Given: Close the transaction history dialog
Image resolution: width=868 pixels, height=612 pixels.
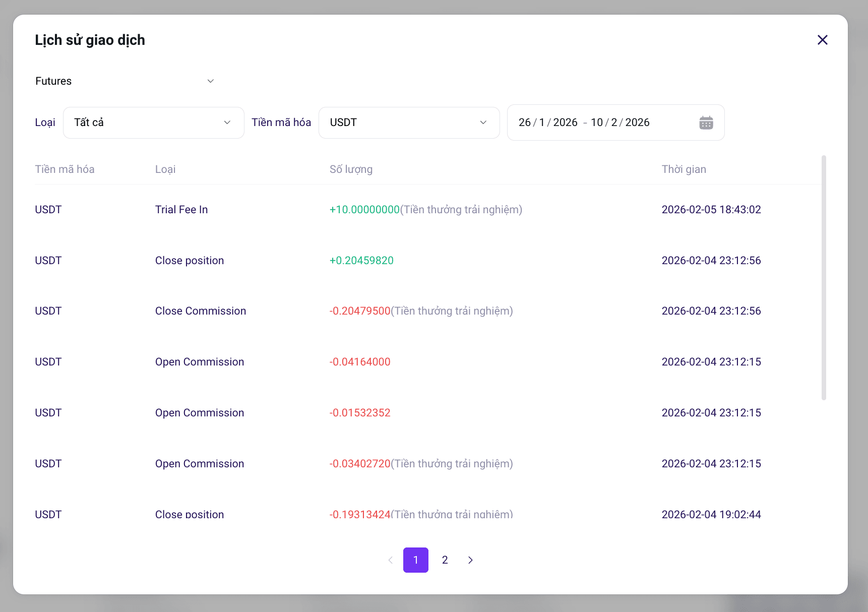Looking at the screenshot, I should tap(822, 40).
